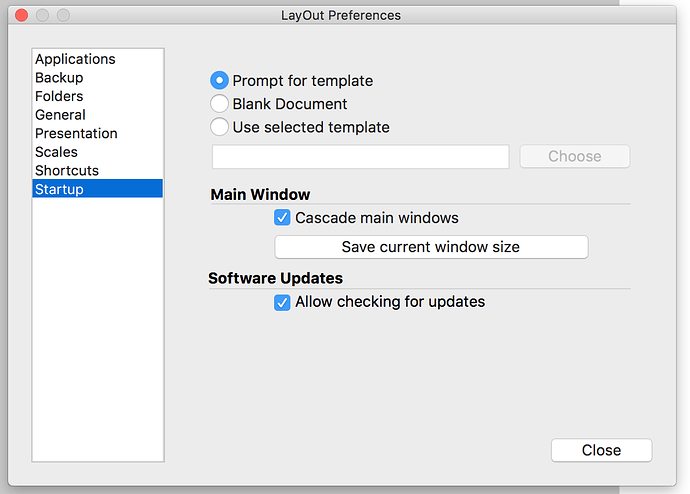The height and width of the screenshot is (494, 690).
Task: Show the Scales preferences category
Action: click(x=56, y=152)
